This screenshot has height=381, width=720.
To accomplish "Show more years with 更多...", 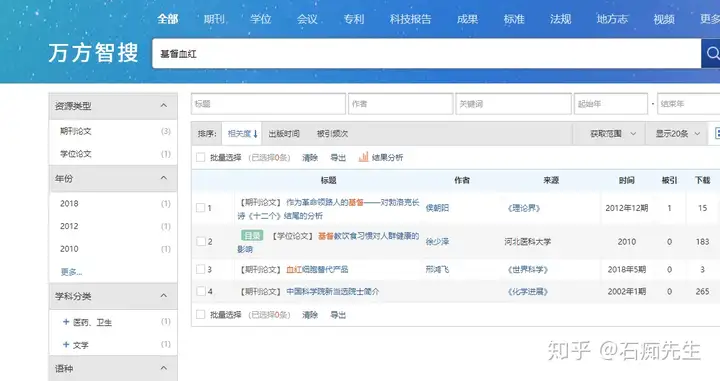I will pos(72,272).
